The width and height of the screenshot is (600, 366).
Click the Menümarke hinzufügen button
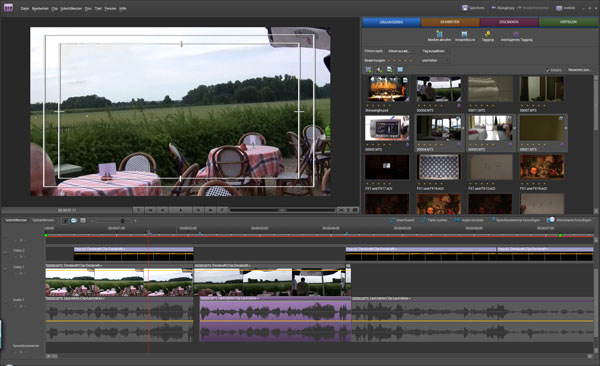pyautogui.click(x=569, y=220)
